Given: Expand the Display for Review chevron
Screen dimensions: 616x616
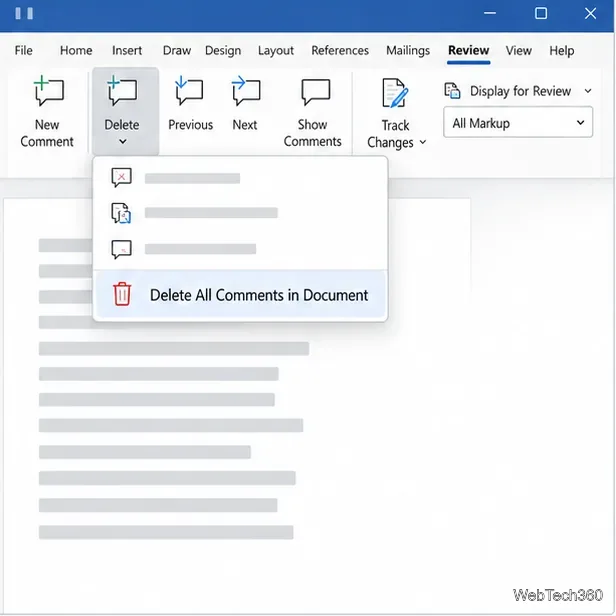Looking at the screenshot, I should click(588, 91).
